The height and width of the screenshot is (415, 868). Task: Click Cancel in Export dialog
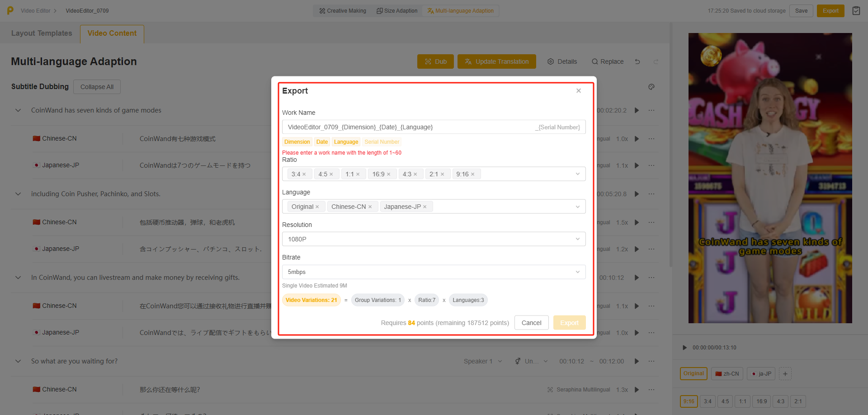[x=531, y=323]
